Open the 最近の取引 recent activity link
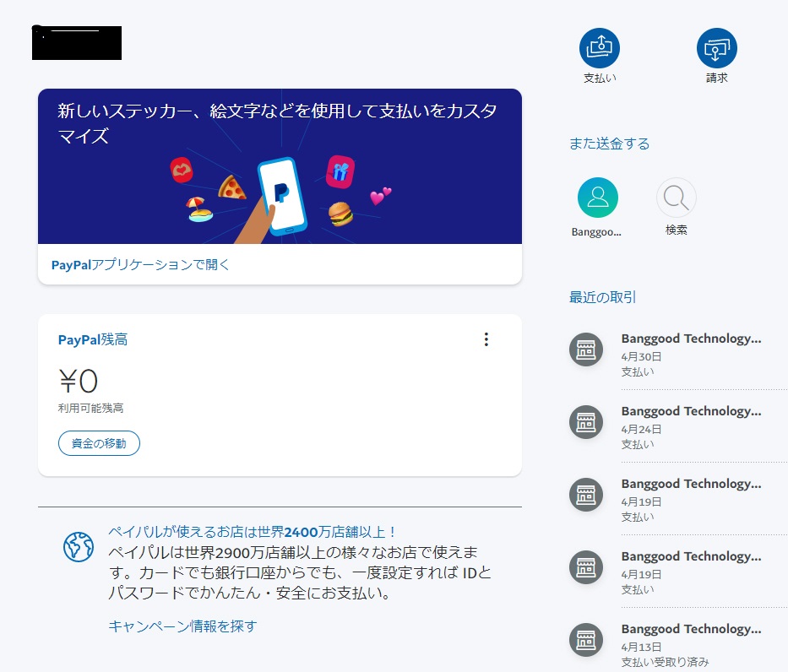Screen dimensions: 788x672 pos(602,297)
